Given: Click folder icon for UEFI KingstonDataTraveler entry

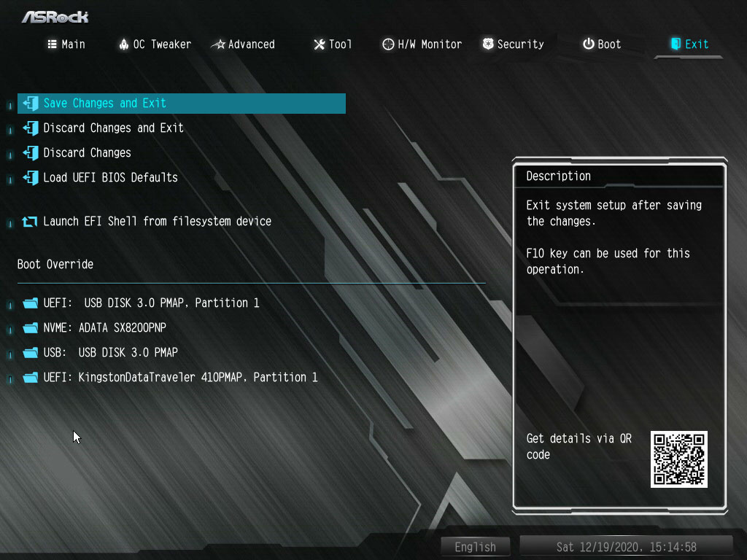Looking at the screenshot, I should (x=31, y=378).
